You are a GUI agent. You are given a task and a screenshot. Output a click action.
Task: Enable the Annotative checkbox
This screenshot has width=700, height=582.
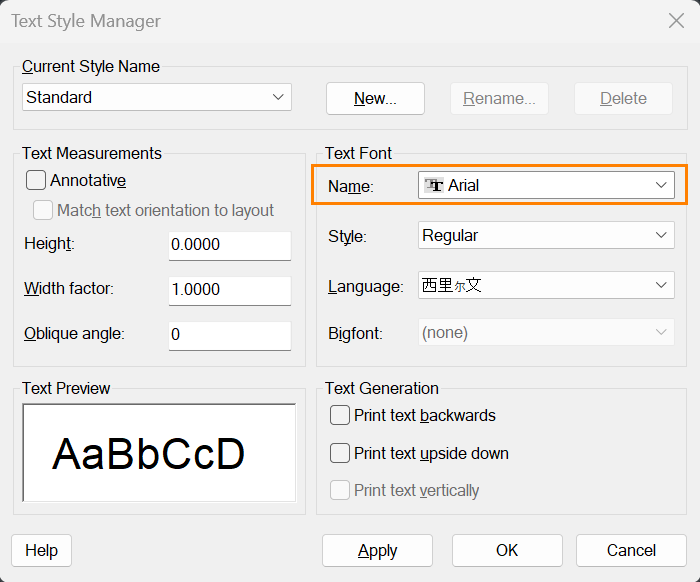click(x=36, y=180)
